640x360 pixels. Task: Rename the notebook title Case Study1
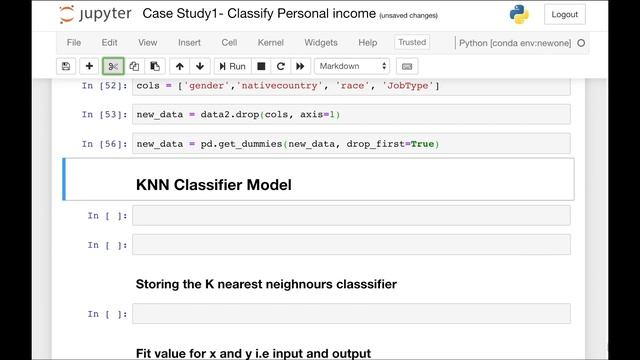pos(259,13)
